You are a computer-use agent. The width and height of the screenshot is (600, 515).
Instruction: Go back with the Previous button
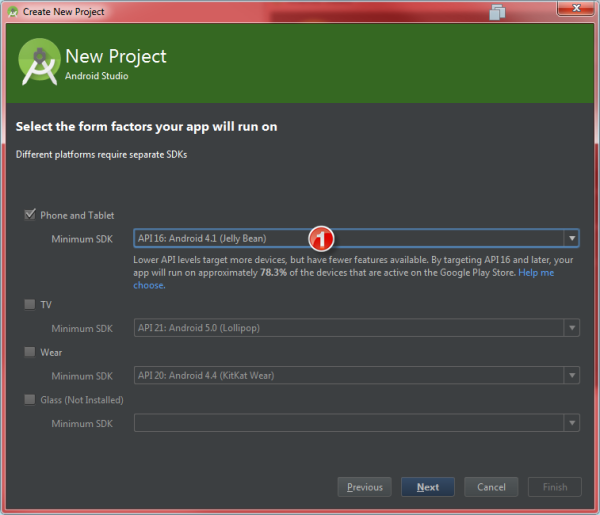click(365, 487)
